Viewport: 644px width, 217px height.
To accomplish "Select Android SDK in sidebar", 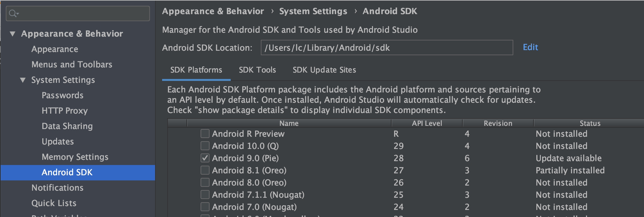I will [x=78, y=172].
